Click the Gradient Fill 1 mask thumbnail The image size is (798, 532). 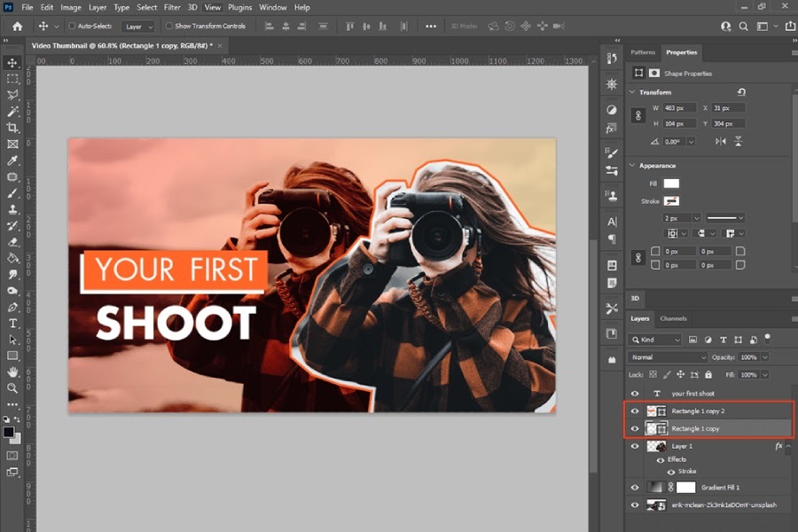(x=685, y=487)
